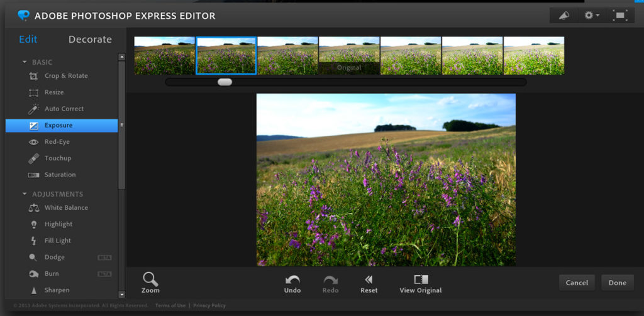Switch to the Decorate tab

click(90, 39)
